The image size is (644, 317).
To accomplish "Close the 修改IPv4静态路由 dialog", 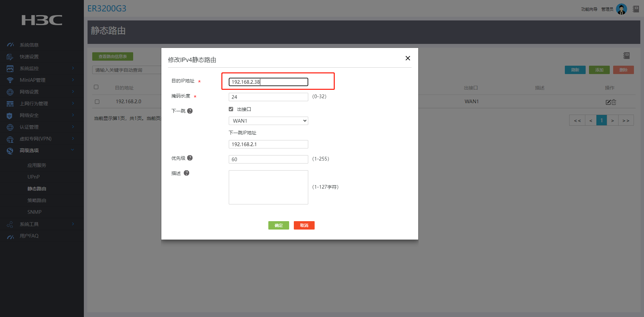I will coord(408,58).
